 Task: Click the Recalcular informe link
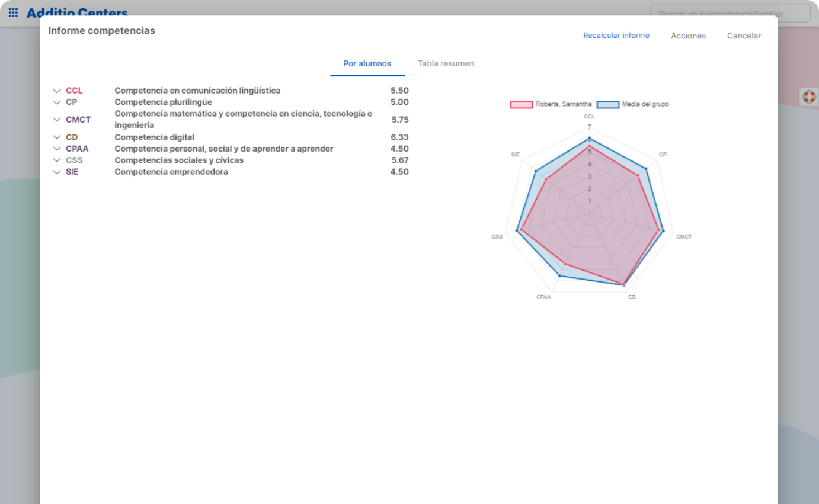[616, 36]
